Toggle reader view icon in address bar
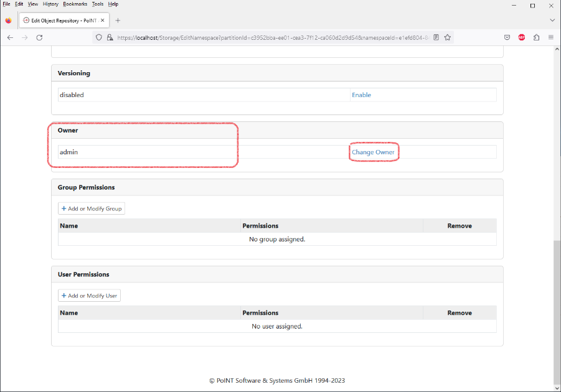561x392 pixels. pyautogui.click(x=436, y=37)
